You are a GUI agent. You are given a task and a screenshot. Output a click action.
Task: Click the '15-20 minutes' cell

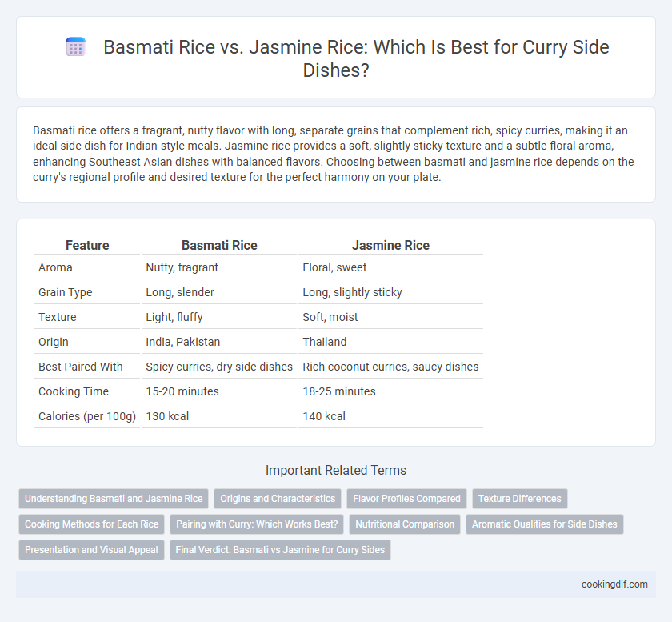tap(219, 391)
